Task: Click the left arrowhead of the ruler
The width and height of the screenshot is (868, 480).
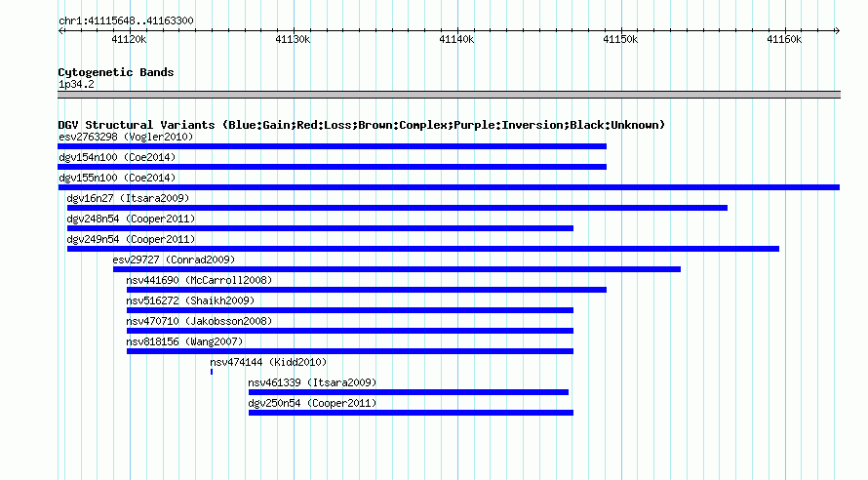Action: click(60, 30)
